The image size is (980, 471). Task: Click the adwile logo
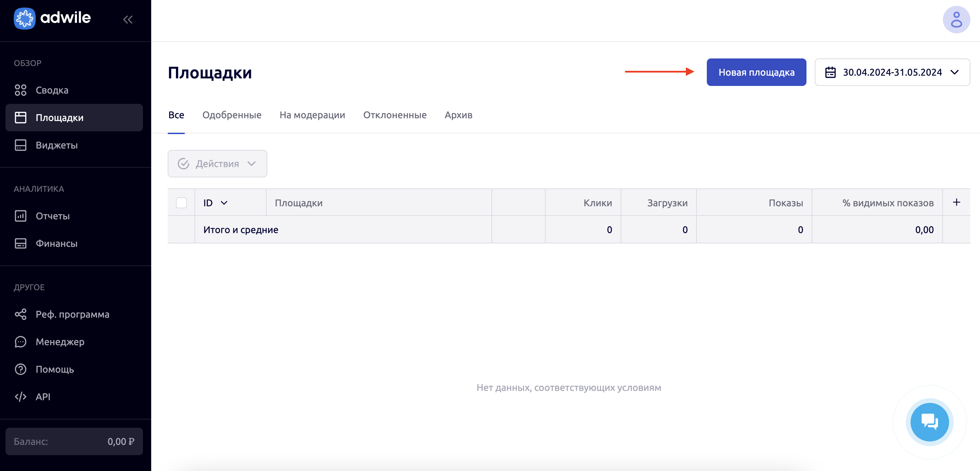tap(53, 18)
